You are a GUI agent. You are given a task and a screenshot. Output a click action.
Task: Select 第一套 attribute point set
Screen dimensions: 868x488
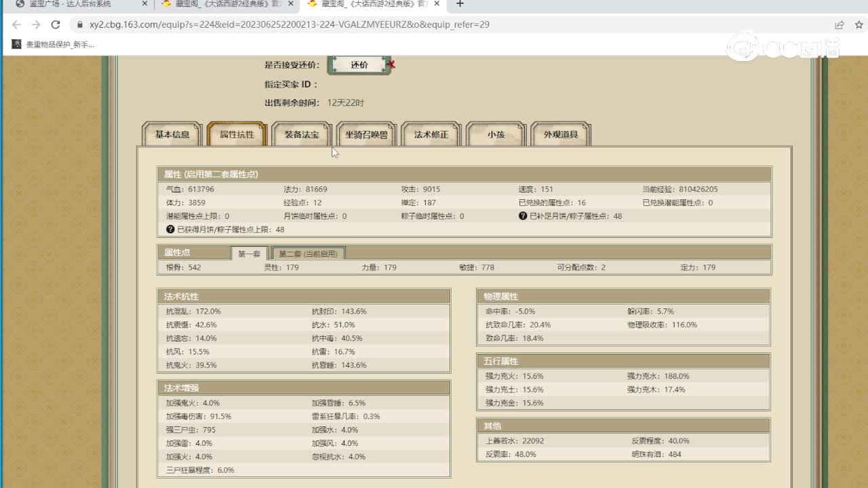249,253
